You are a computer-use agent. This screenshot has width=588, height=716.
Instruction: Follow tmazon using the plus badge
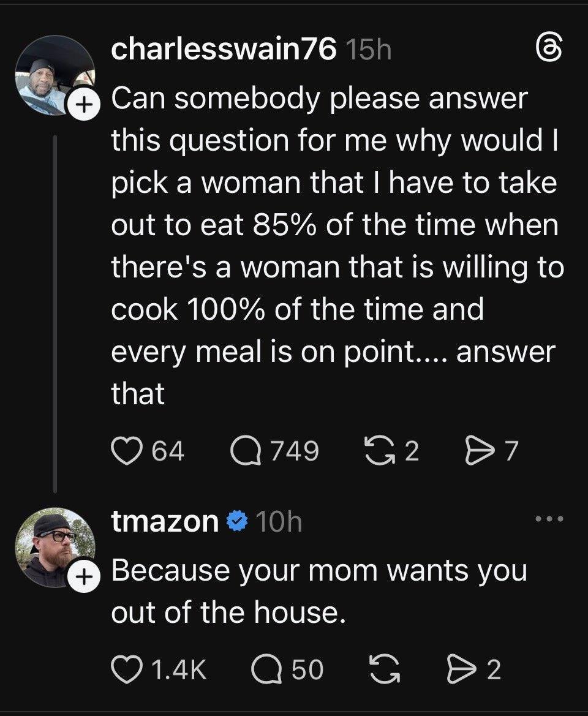(80, 576)
